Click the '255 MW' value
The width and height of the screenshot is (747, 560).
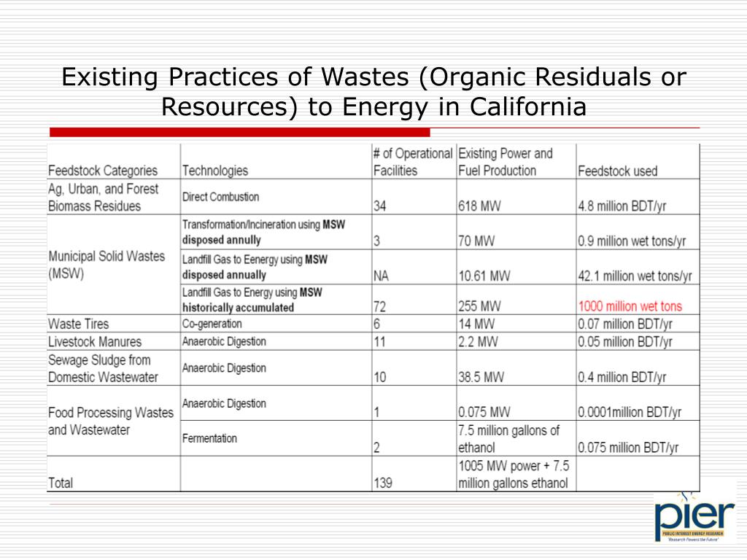pos(479,306)
